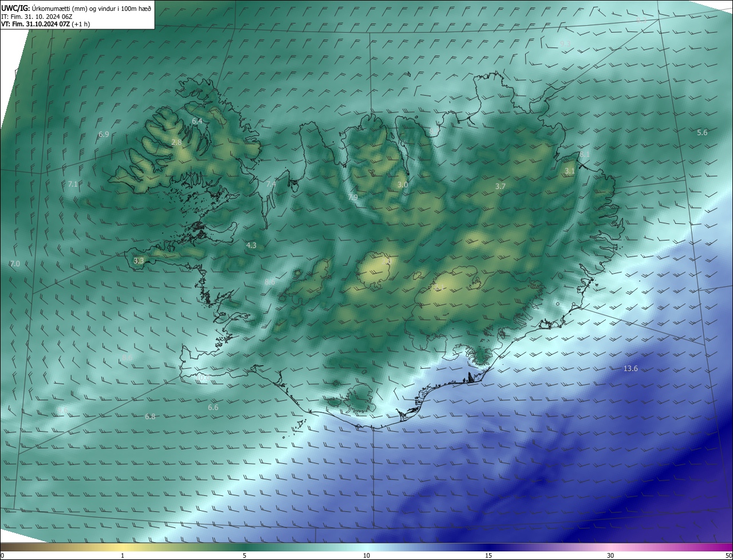Click the colorbar tick labeled 0

click(2, 555)
